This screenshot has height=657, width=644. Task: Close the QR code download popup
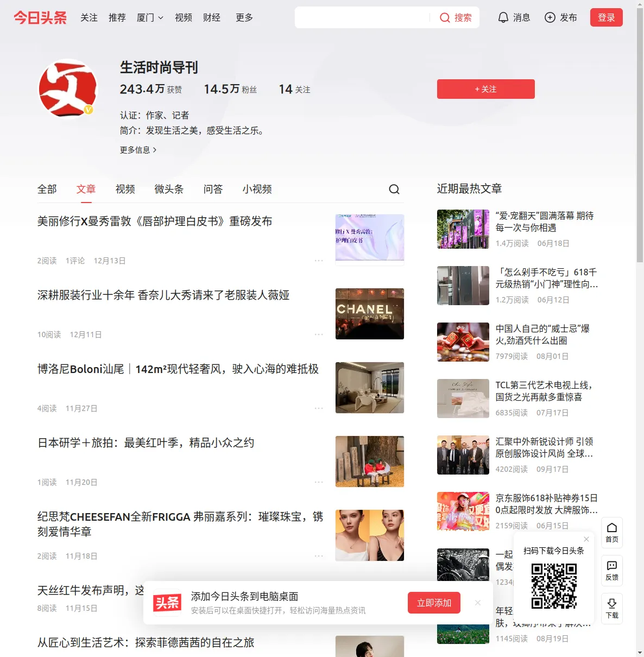point(586,539)
